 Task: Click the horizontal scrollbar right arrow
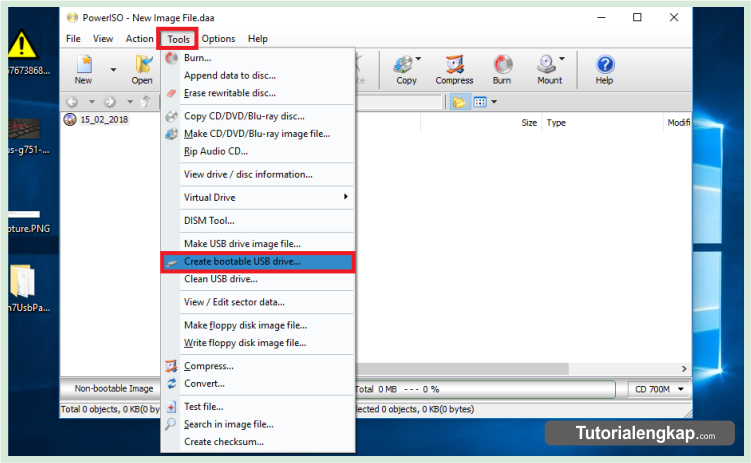(x=684, y=369)
